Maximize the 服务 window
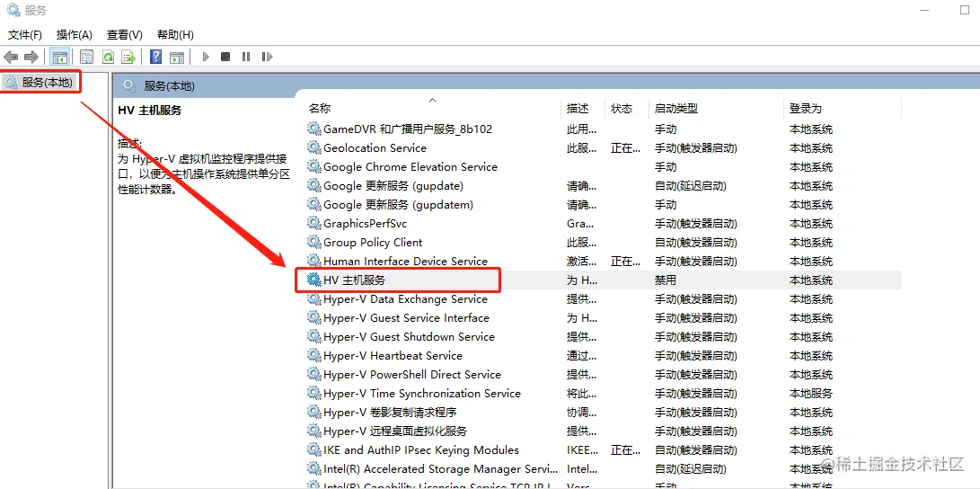The image size is (980, 489). [965, 10]
